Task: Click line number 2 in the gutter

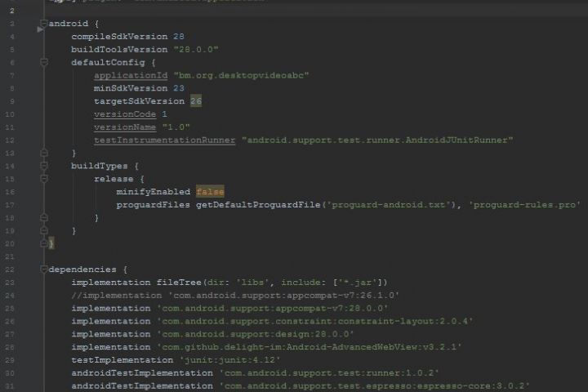Action: [x=11, y=11]
